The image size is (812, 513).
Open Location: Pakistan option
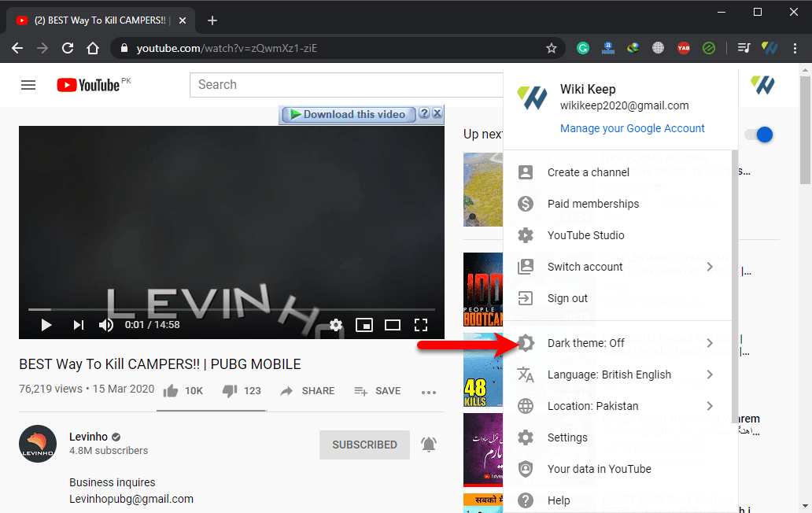(x=618, y=406)
